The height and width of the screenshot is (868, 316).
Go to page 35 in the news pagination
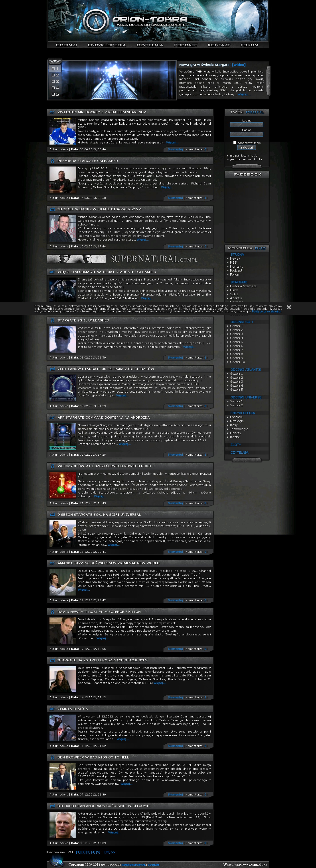[107, 852]
